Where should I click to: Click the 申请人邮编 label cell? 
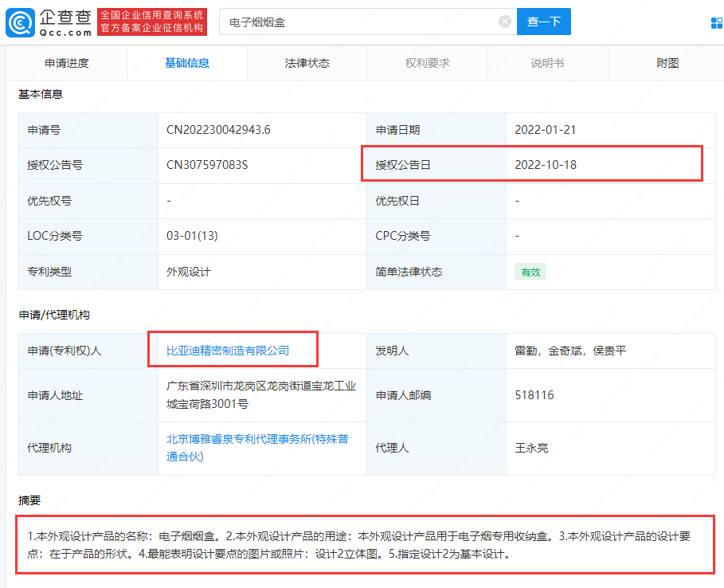click(436, 395)
